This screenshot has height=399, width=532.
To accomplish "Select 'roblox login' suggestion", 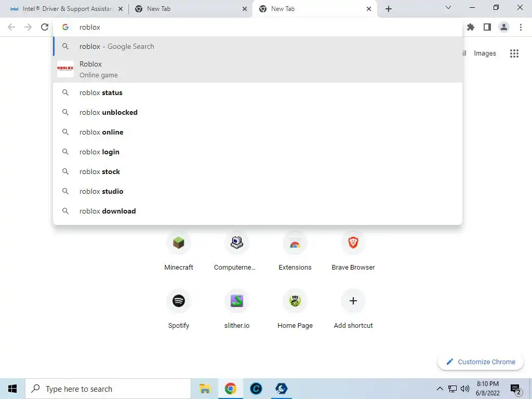I will click(x=258, y=152).
